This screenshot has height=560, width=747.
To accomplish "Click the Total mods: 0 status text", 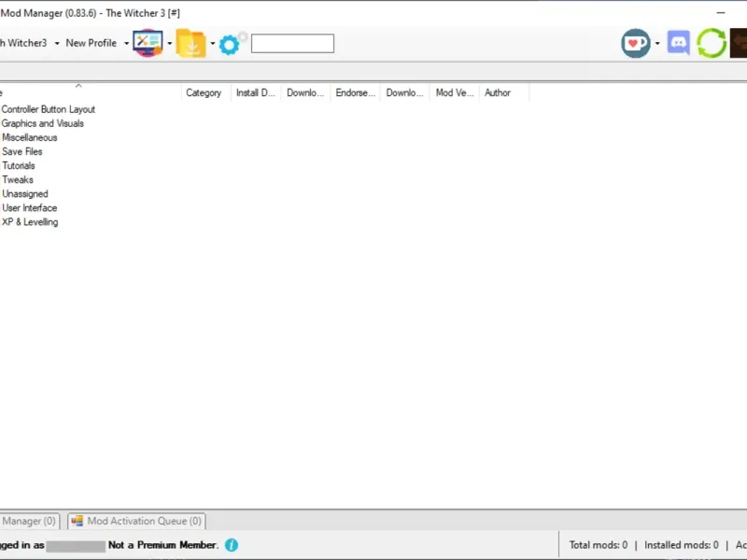I will pos(599,545).
